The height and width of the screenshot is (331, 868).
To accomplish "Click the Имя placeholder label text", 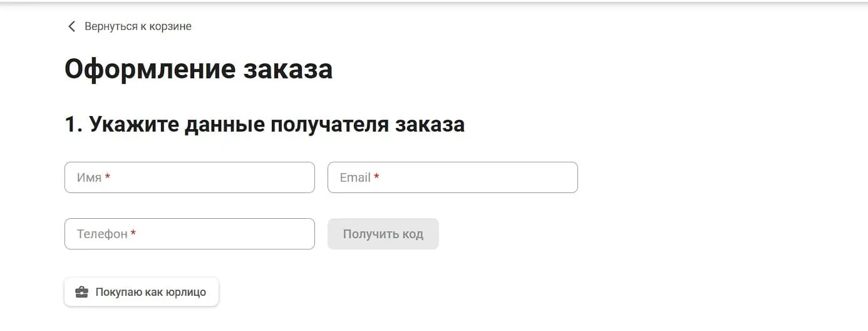I will pyautogui.click(x=89, y=177).
